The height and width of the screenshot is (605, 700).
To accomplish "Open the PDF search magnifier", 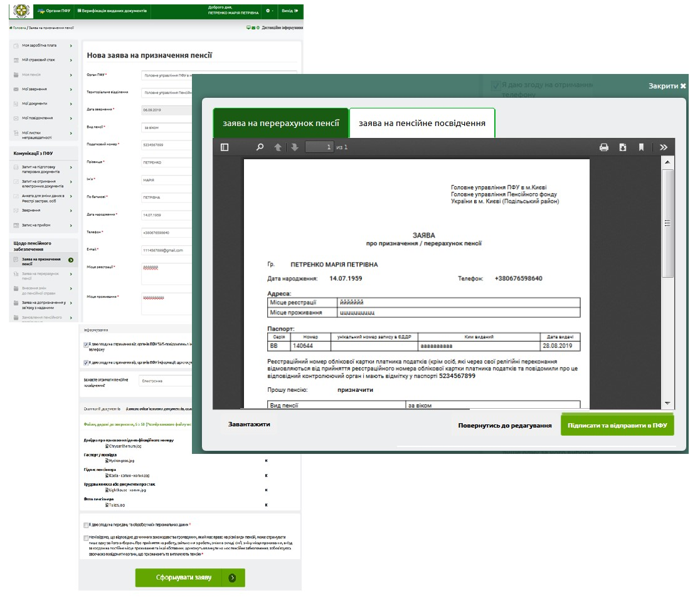I will [260, 147].
